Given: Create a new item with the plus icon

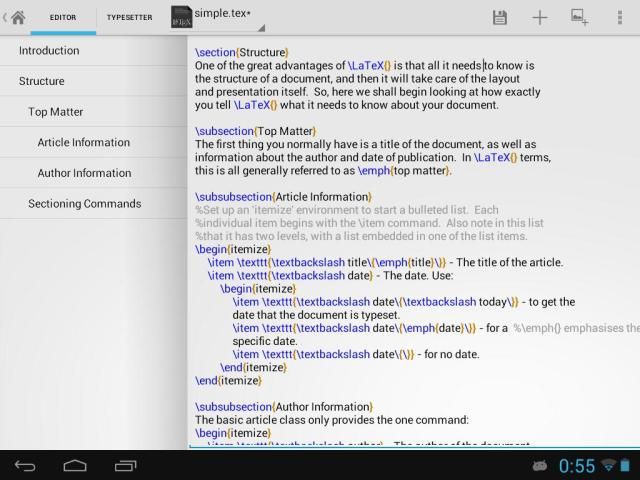Looking at the screenshot, I should pyautogui.click(x=539, y=17).
